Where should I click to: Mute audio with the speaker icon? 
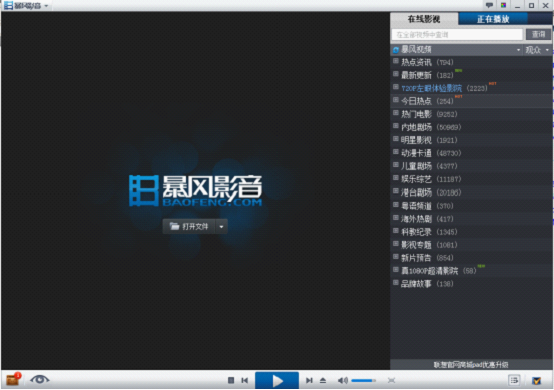tap(342, 380)
